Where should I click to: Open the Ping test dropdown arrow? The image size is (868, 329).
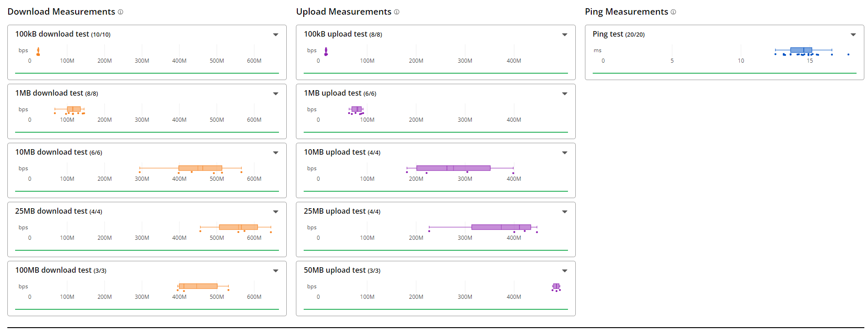(853, 35)
